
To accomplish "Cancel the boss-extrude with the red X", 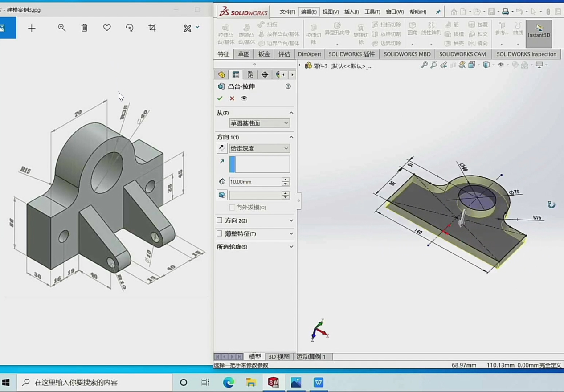I will point(232,98).
